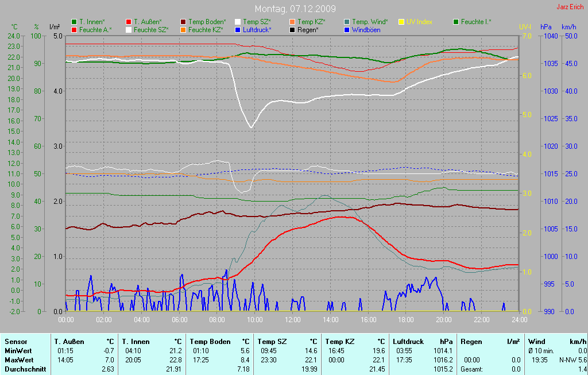Image resolution: width=588 pixels, height=375 pixels.
Task: Click the T. Innen table column header
Action: pyautogui.click(x=136, y=342)
